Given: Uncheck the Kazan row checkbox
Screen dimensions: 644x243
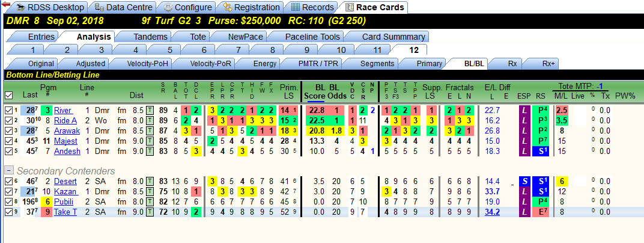Looking at the screenshot, I should (x=8, y=192).
